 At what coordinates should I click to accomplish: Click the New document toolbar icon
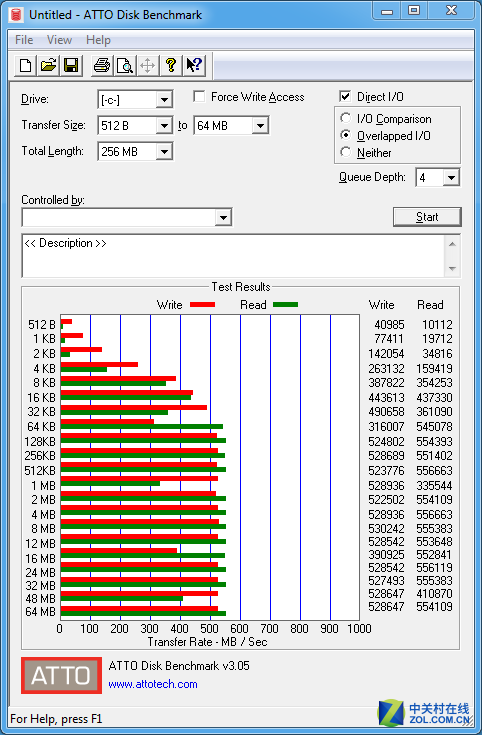(25, 65)
